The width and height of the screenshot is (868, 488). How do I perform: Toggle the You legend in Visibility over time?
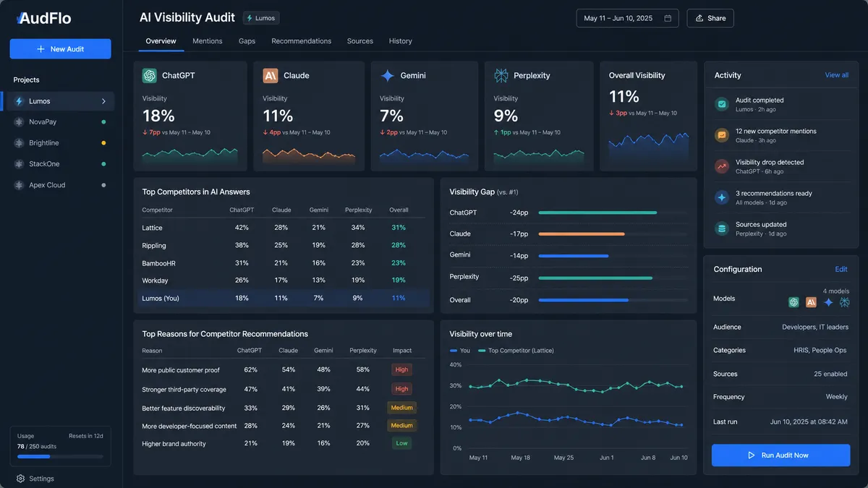pyautogui.click(x=460, y=351)
